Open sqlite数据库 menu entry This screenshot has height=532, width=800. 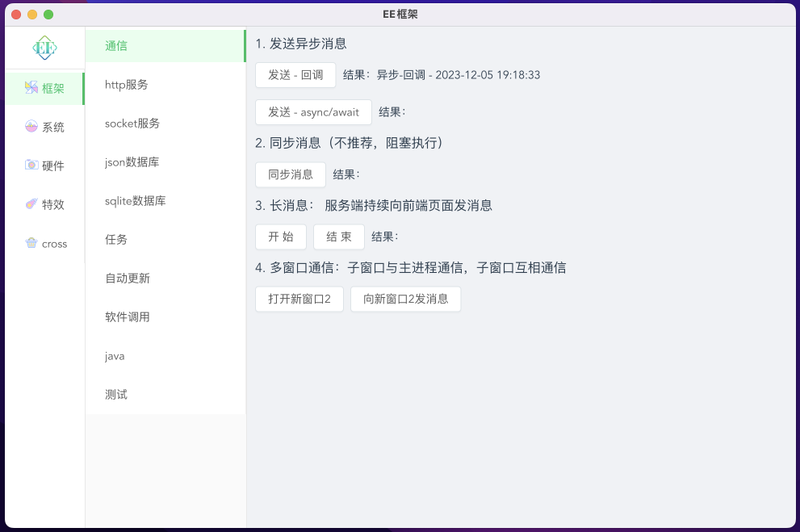[135, 201]
